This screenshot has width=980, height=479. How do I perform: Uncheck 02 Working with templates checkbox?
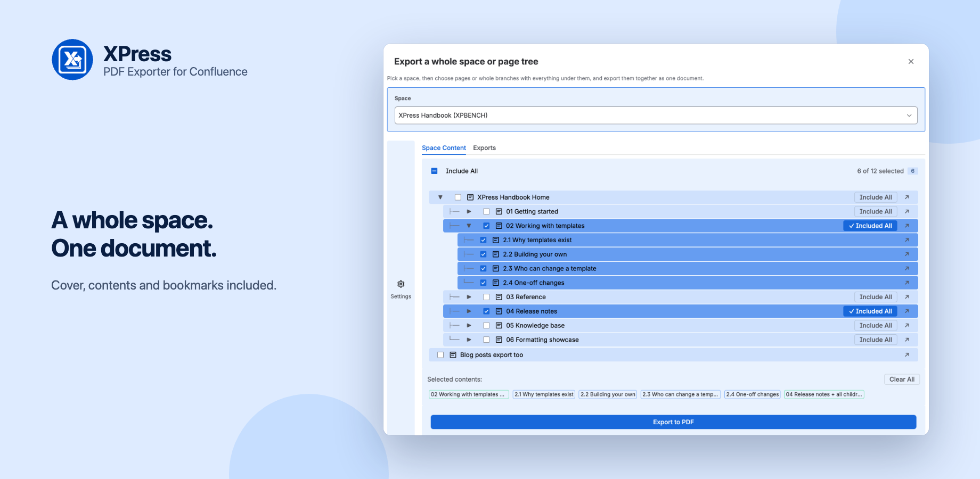[486, 226]
